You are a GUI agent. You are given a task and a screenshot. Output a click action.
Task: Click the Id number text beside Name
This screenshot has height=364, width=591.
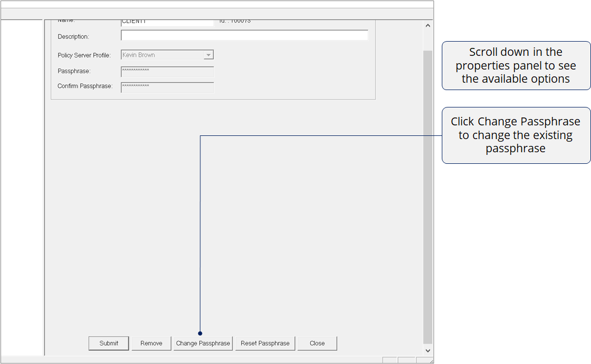(x=235, y=22)
